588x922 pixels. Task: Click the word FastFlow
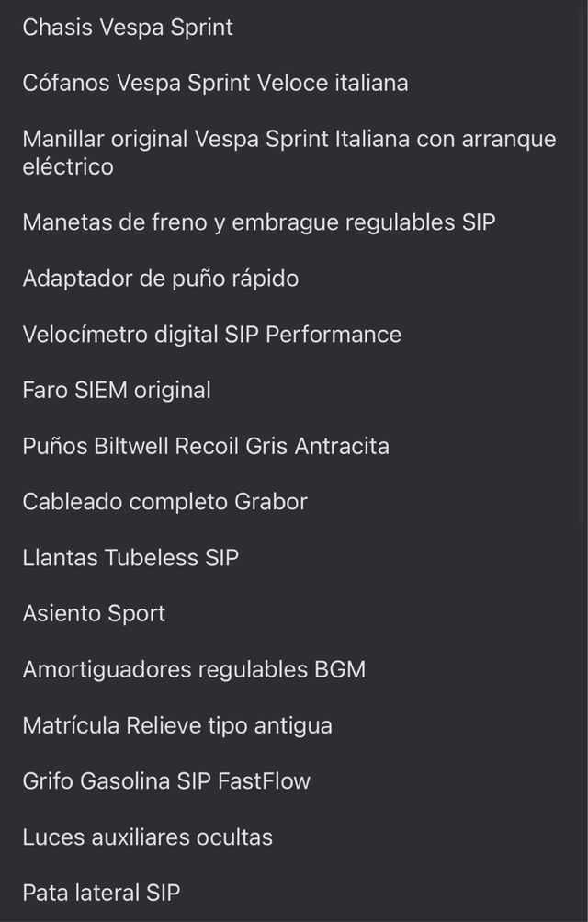click(x=265, y=781)
